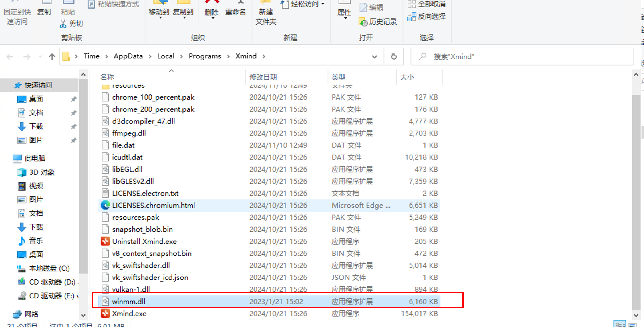Sort by Name (名称) column header
This screenshot has width=644, height=327.
[171, 77]
